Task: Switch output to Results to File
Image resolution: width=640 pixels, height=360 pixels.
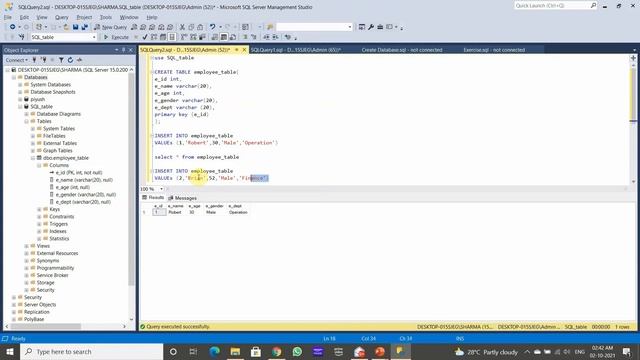Action: click(233, 37)
